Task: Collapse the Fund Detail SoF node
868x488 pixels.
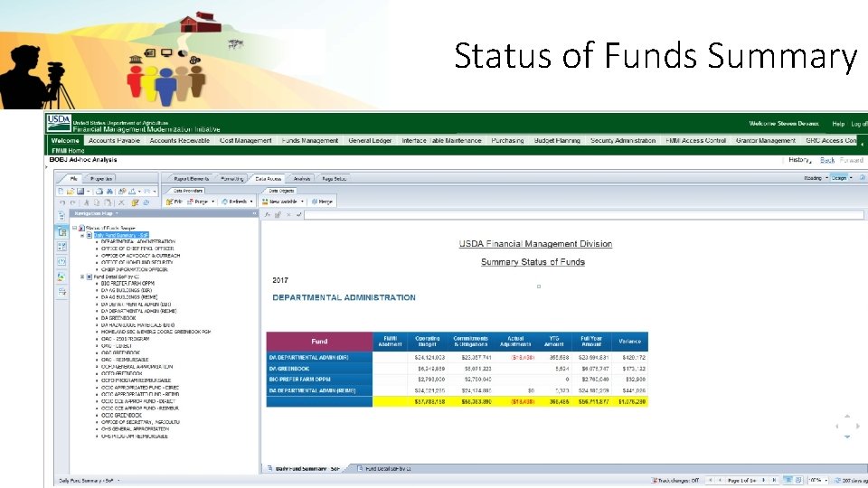Action: (x=82, y=277)
